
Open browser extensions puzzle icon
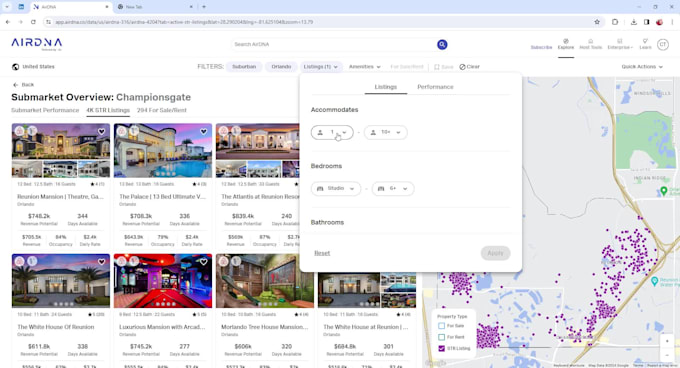(x=615, y=22)
